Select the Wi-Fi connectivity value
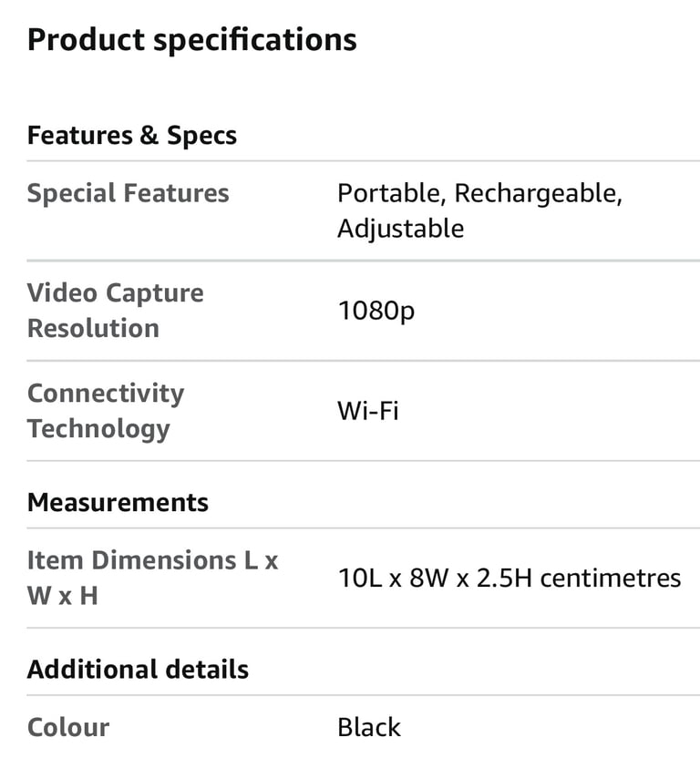This screenshot has height=758, width=700. click(368, 410)
